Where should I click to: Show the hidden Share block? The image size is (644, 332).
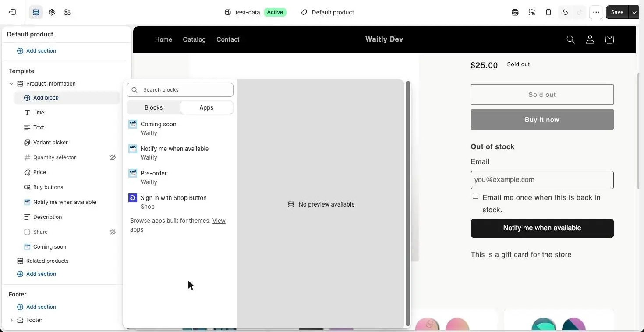point(113,232)
